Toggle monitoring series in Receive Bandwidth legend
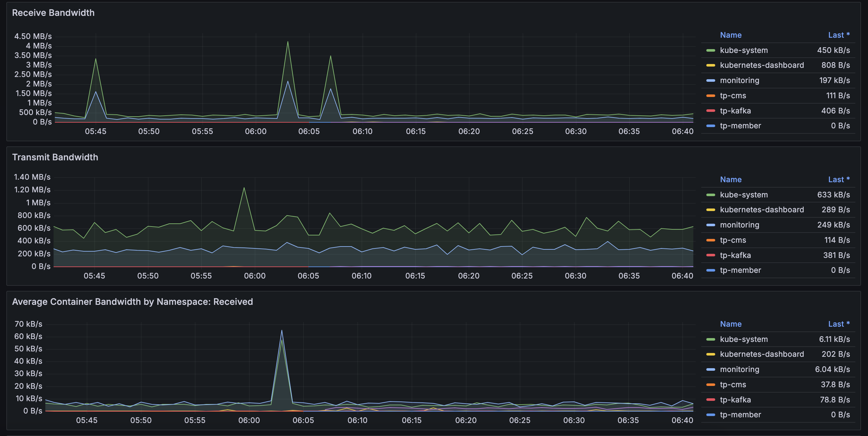 click(x=740, y=80)
